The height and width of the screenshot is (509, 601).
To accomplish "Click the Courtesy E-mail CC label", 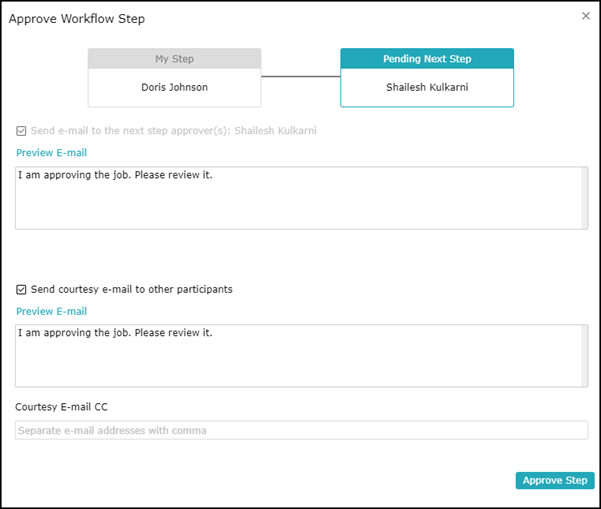I will click(x=61, y=407).
